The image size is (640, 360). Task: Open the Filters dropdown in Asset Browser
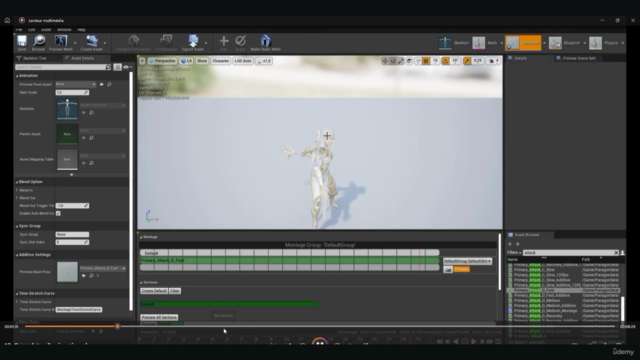[x=514, y=253]
